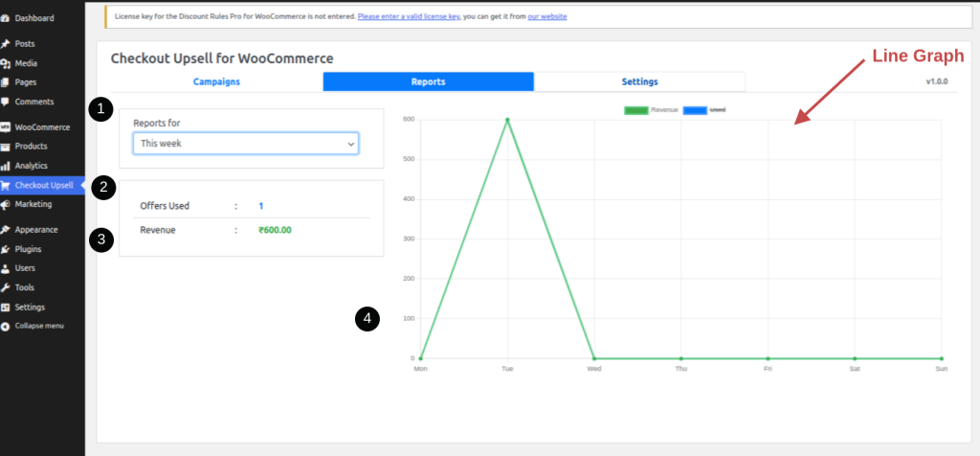Open Media via its sidebar icon
This screenshot has width=980, height=456.
pyautogui.click(x=6, y=63)
